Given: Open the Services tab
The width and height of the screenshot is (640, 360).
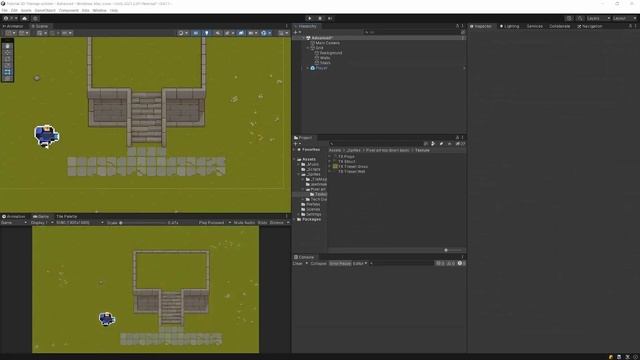Looking at the screenshot, I should pyautogui.click(x=534, y=26).
